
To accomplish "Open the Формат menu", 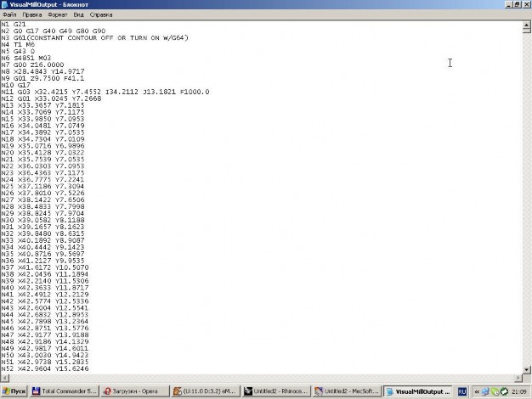I will [x=58, y=15].
